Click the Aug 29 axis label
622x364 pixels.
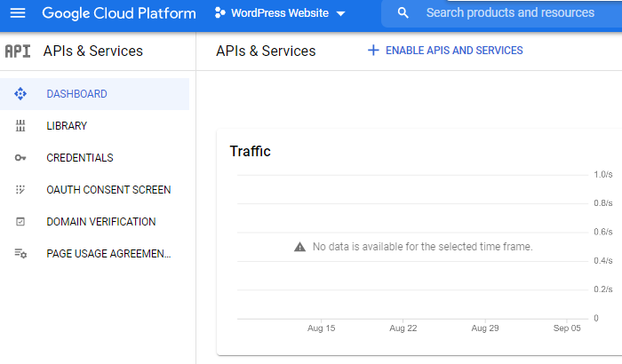485,328
